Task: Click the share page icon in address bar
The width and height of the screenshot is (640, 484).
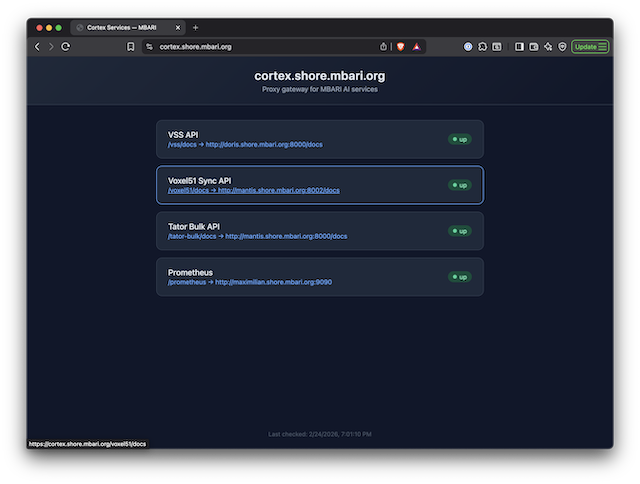Action: pyautogui.click(x=383, y=47)
